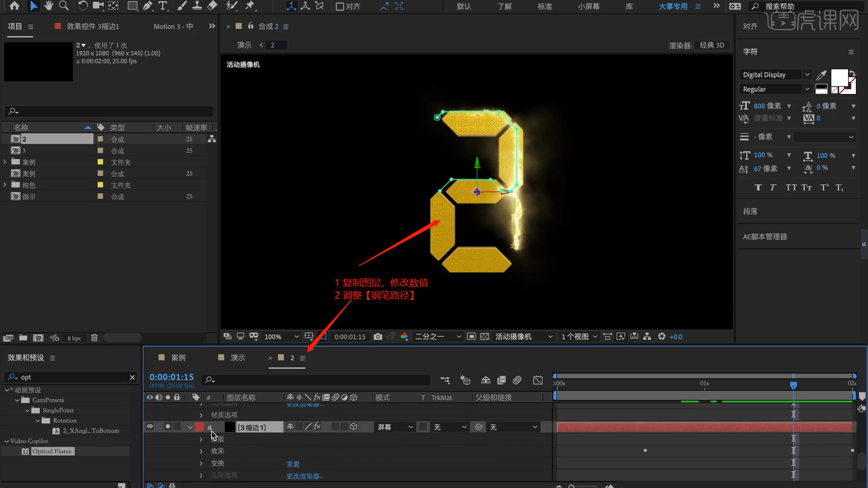The height and width of the screenshot is (488, 868).
Task: Open the 二分之一 resolution dropdown
Action: 438,337
